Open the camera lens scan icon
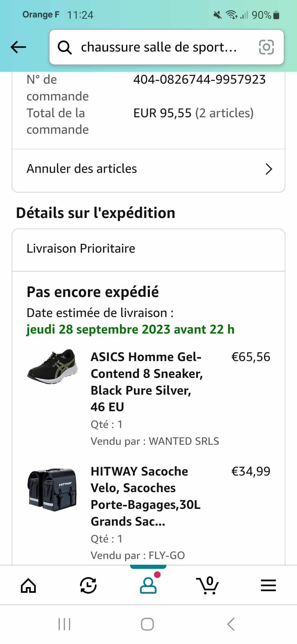Viewport: 297px width, 644px height. 266,47
